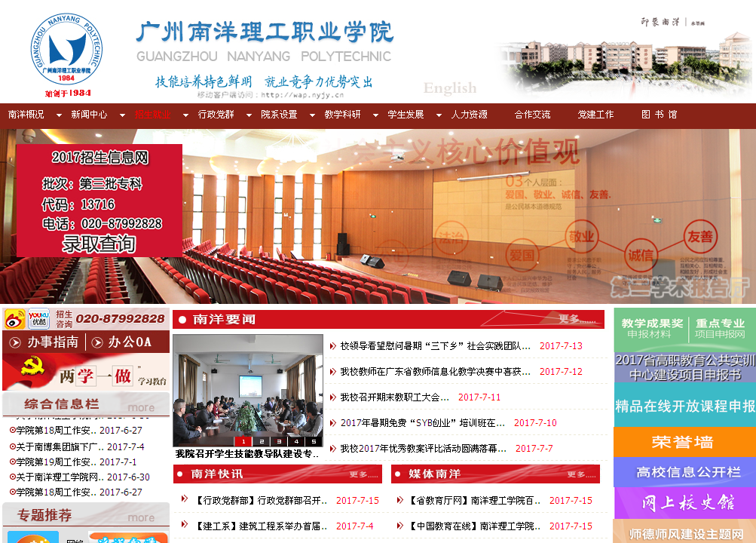The height and width of the screenshot is (543, 756).
Task: Click the 办事指南 arrow icon
Action: point(14,342)
